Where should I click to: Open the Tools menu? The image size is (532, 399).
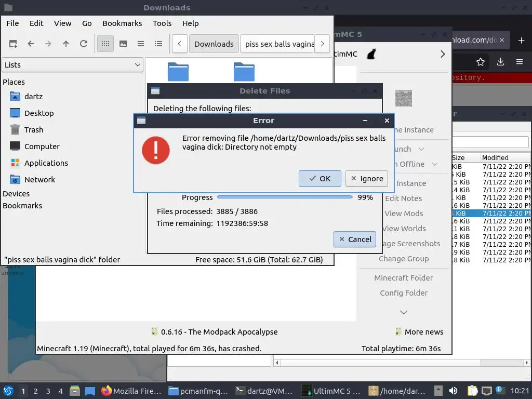coord(162,23)
